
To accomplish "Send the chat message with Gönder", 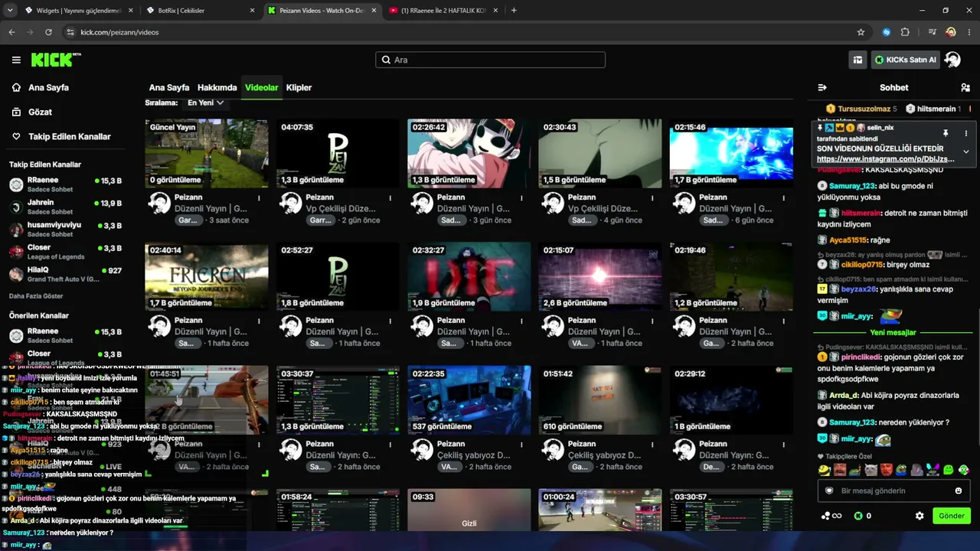I will click(952, 516).
